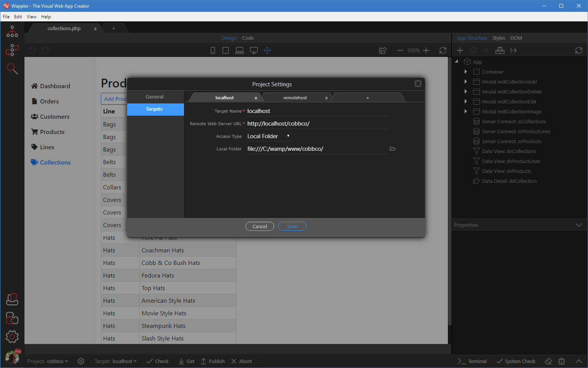588x368 pixels.
Task: Collapse the Properties panel chevron
Action: pyautogui.click(x=579, y=225)
